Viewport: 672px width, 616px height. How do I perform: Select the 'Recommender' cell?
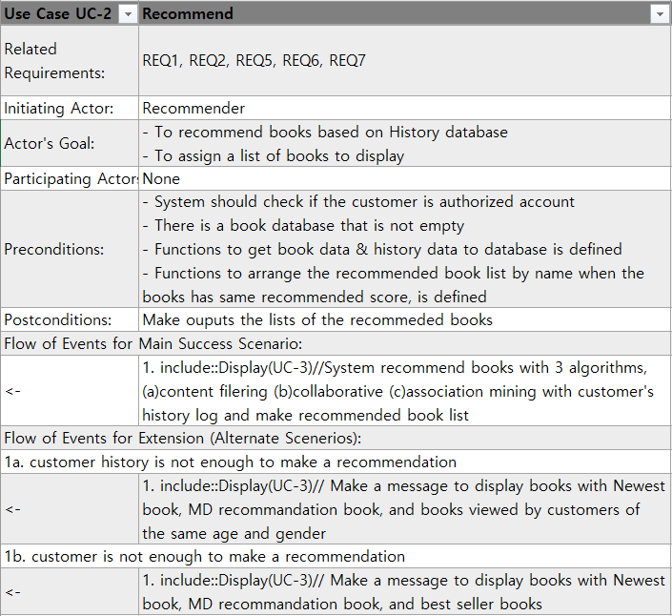coord(405,108)
